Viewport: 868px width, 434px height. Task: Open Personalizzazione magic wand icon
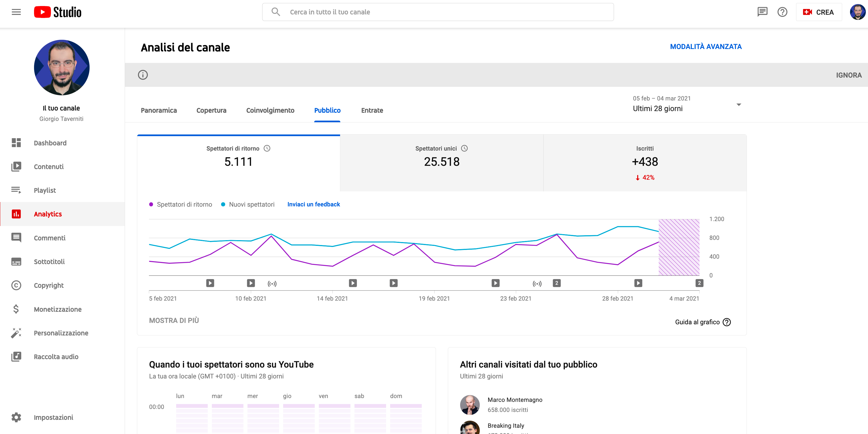pos(16,333)
